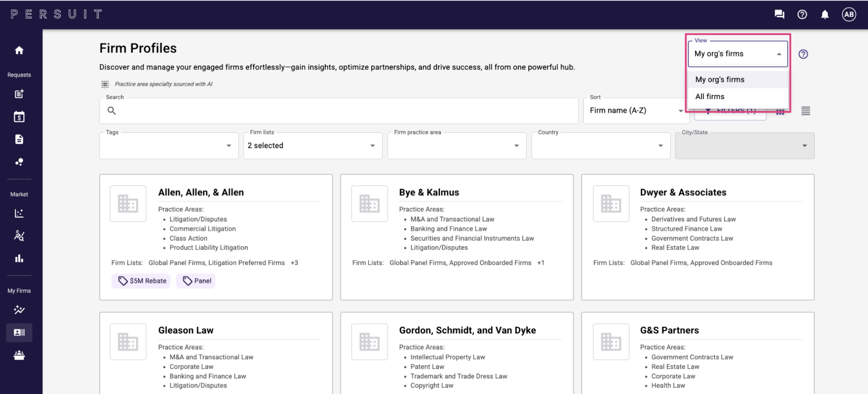
Task: Click the Gordon, Schmidt, and Van Dyke building logo
Action: [x=369, y=341]
